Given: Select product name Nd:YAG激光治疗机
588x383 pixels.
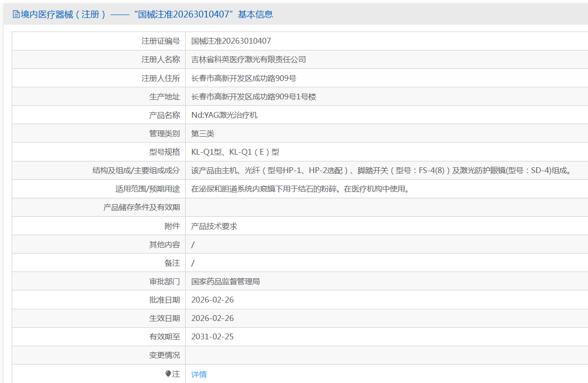Looking at the screenshot, I should [x=224, y=115].
